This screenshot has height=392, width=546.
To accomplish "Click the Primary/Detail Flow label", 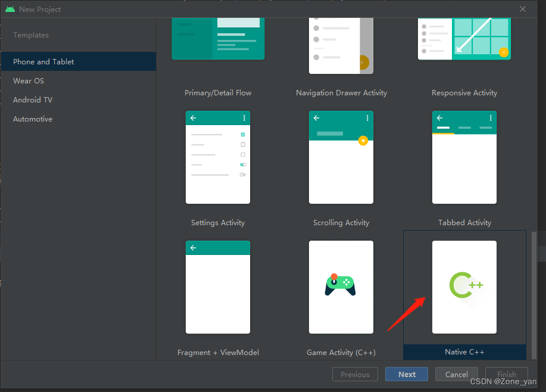I will [218, 93].
